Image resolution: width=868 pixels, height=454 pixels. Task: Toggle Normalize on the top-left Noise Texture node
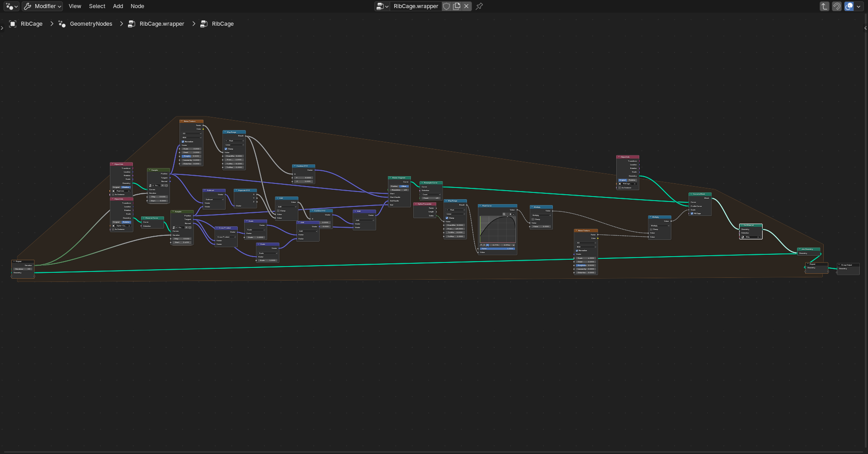(x=183, y=141)
